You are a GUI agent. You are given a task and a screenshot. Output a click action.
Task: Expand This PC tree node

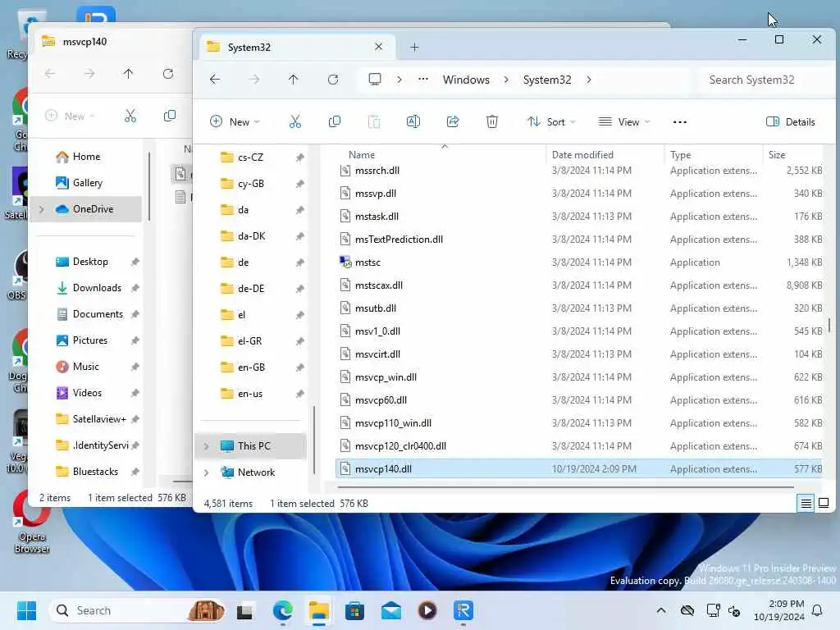tap(206, 446)
